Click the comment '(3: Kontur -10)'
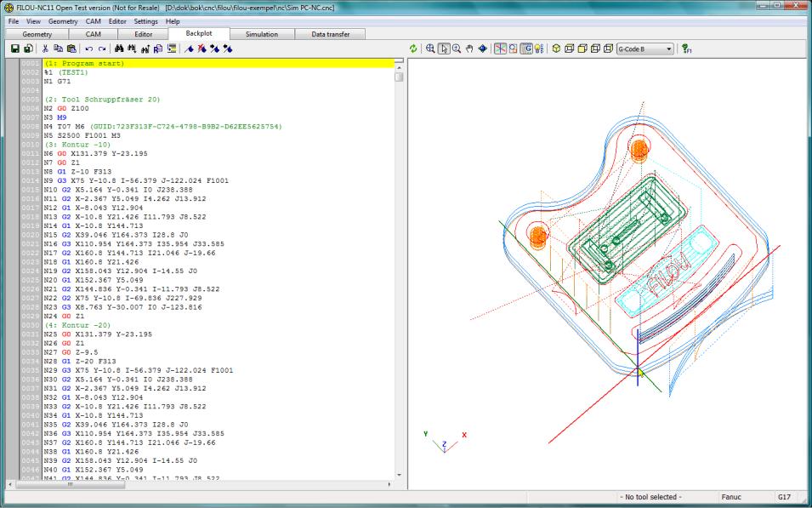 pos(77,145)
